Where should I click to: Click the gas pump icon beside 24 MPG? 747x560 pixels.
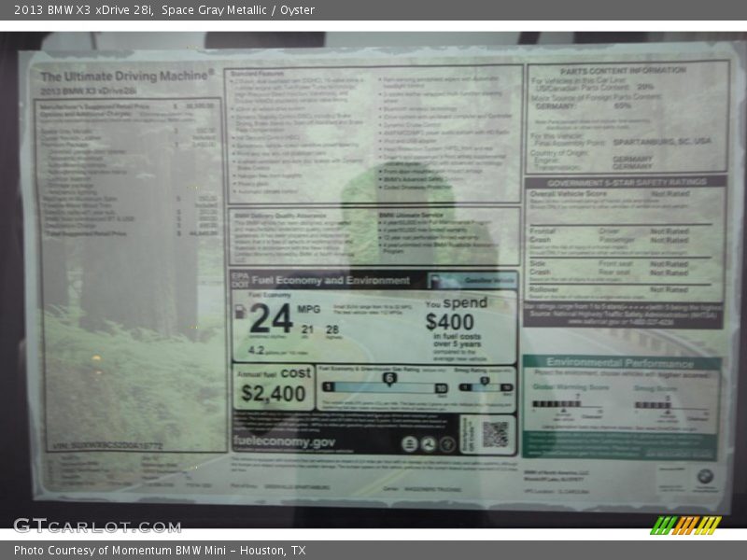click(240, 311)
